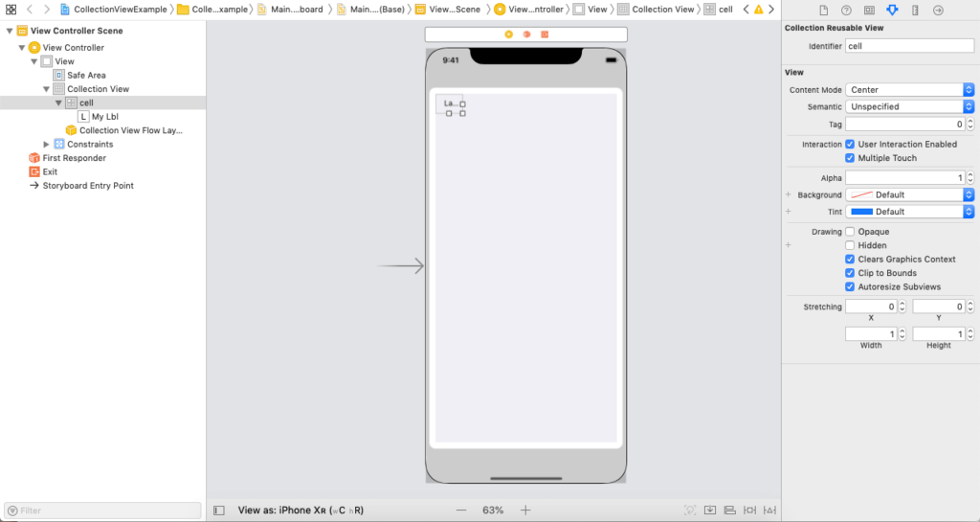Toggle User Interaction Enabled checkbox
This screenshot has width=980, height=522.
pos(850,144)
